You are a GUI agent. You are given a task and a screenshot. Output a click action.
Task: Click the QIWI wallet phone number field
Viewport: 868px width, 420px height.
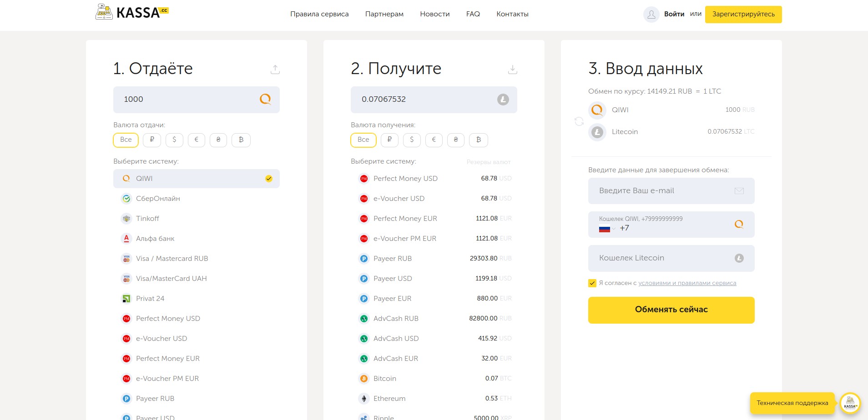coord(671,225)
